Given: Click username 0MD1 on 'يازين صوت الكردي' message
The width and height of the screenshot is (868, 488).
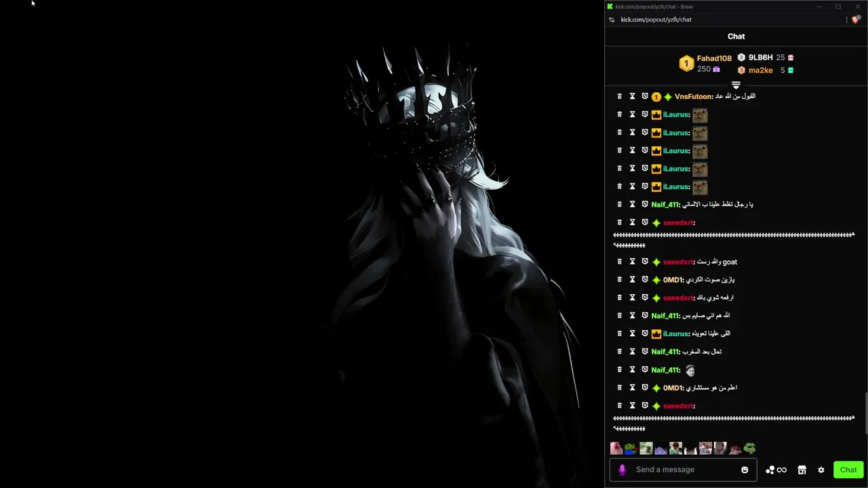Looking at the screenshot, I should click(673, 280).
